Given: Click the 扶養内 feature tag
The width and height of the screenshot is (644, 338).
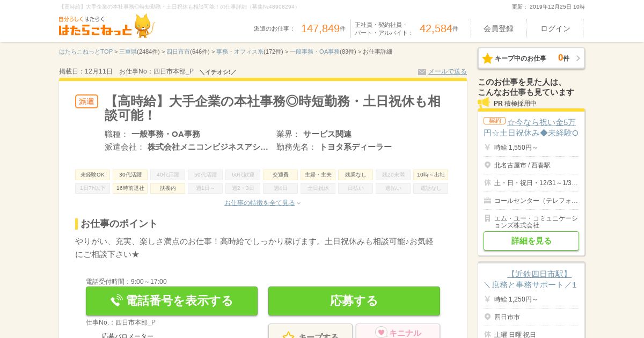Looking at the screenshot, I should [167, 188].
